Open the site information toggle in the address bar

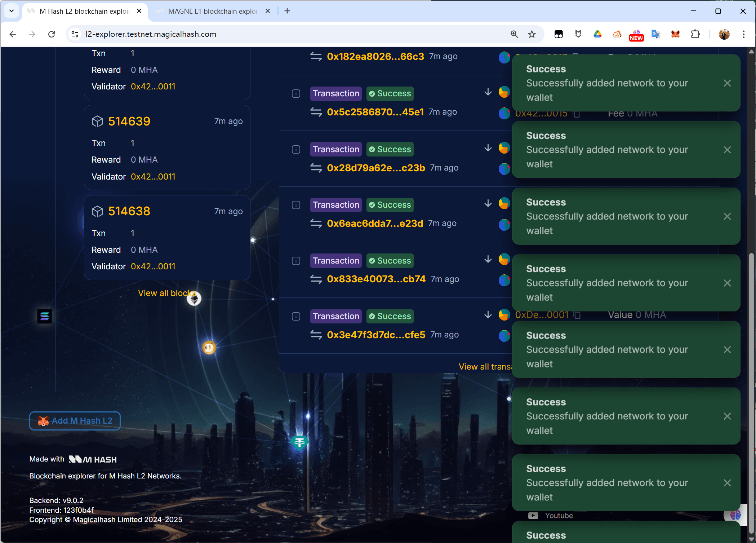75,34
